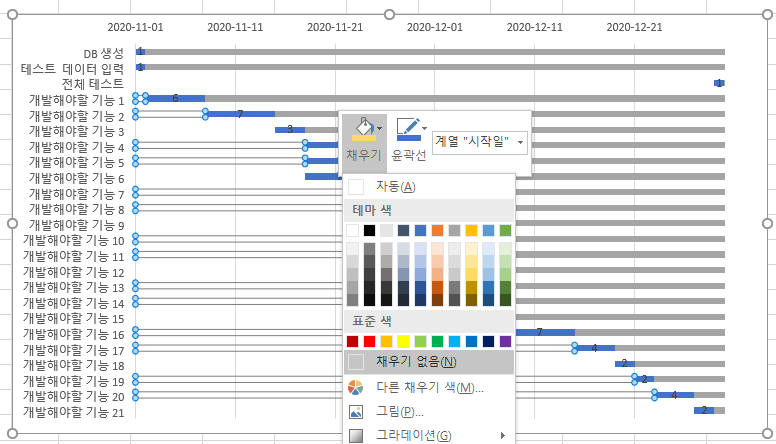Click the blue bar labeled 2 for 기능 21

(704, 410)
